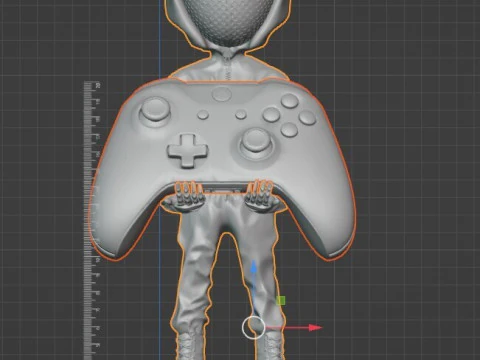Viewport: 480px width, 360px height.
Task: Select the vertical ruler object beside controller
Action: point(92,220)
